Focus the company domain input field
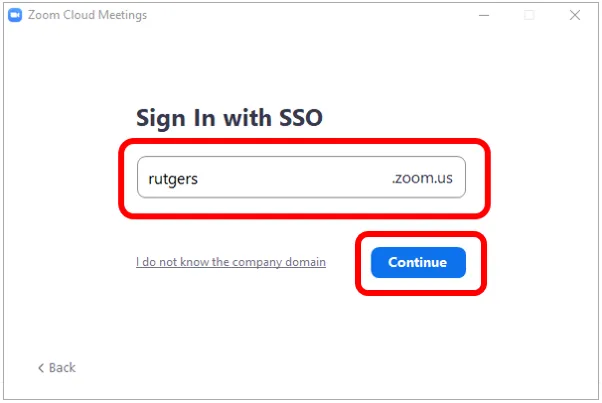The image size is (602, 403). pyautogui.click(x=301, y=177)
